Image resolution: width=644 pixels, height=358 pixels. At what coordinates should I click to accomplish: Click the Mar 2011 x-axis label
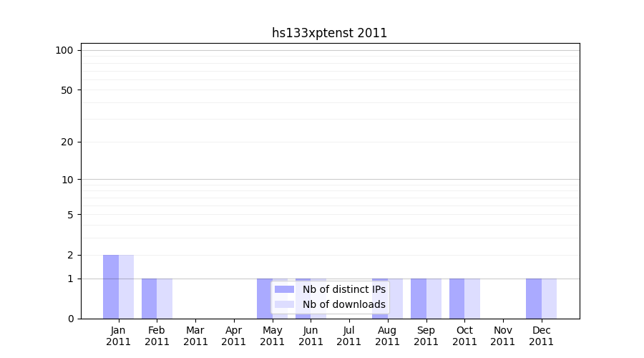point(195,336)
